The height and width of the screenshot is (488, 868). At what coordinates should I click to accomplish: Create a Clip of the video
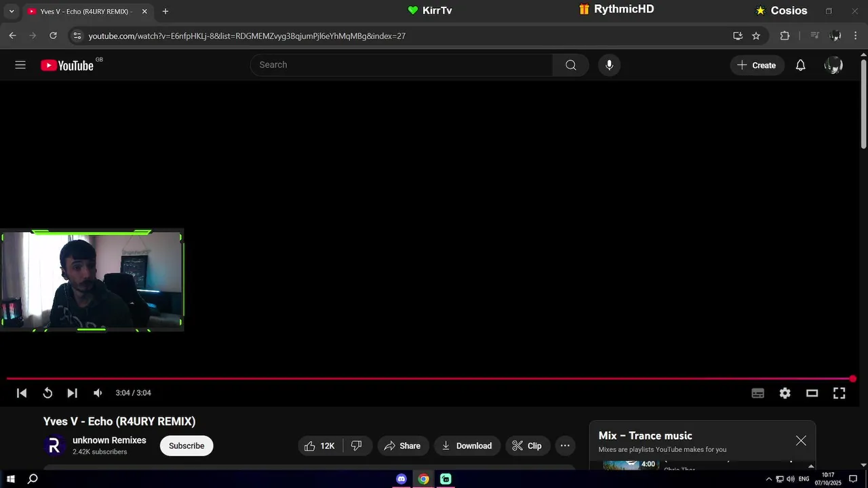pyautogui.click(x=527, y=445)
